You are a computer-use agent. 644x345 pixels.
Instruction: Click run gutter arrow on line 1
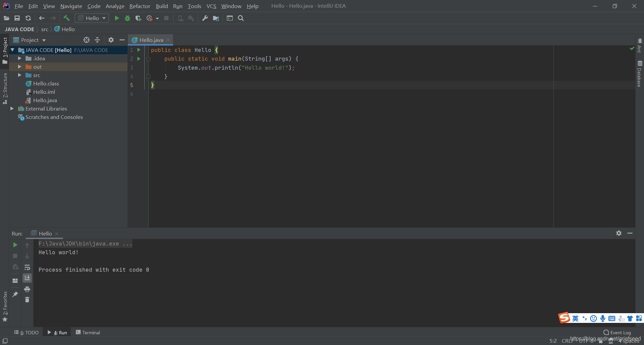139,50
